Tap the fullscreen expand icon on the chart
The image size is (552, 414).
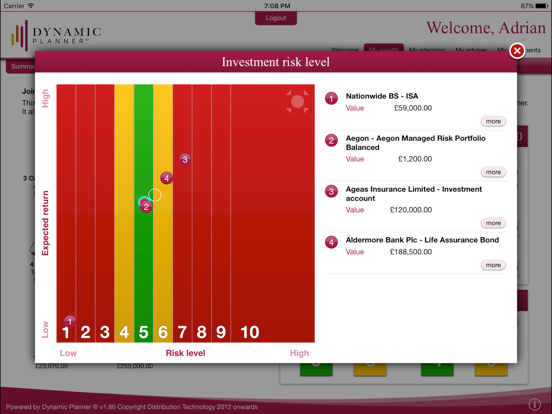click(297, 101)
